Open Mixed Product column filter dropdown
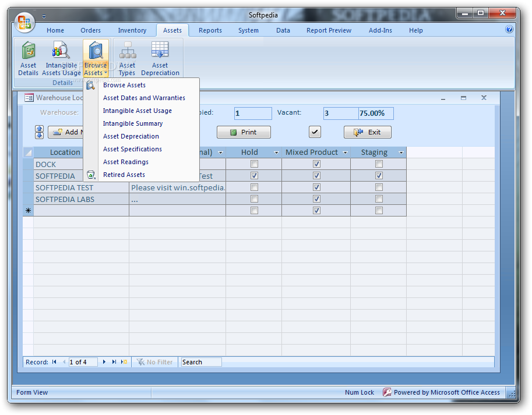 345,153
